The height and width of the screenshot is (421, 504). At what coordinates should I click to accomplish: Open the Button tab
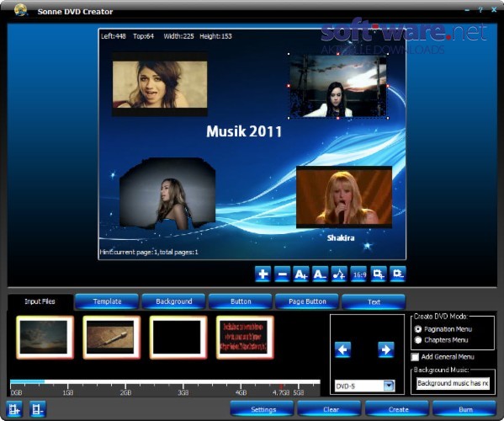(x=241, y=301)
